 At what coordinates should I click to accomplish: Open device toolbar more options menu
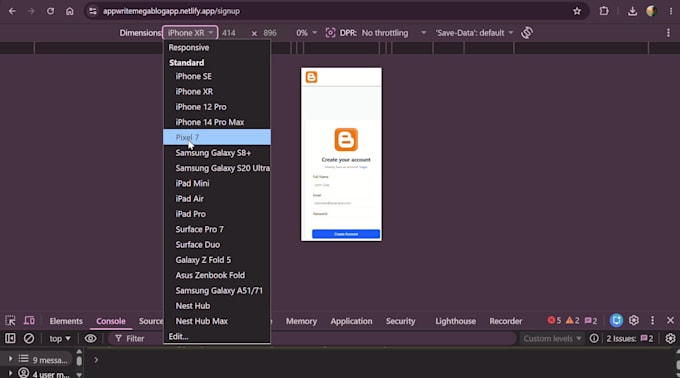(668, 33)
